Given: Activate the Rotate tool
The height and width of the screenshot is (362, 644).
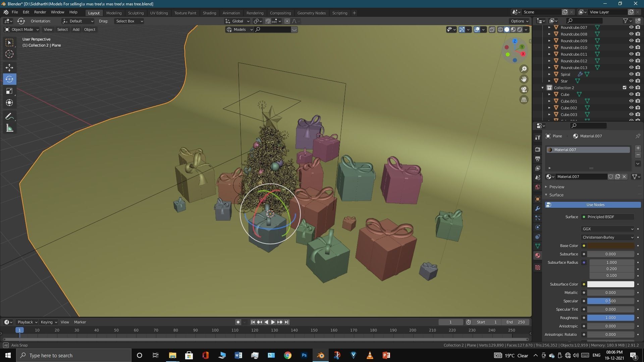Looking at the screenshot, I should pyautogui.click(x=9, y=79).
